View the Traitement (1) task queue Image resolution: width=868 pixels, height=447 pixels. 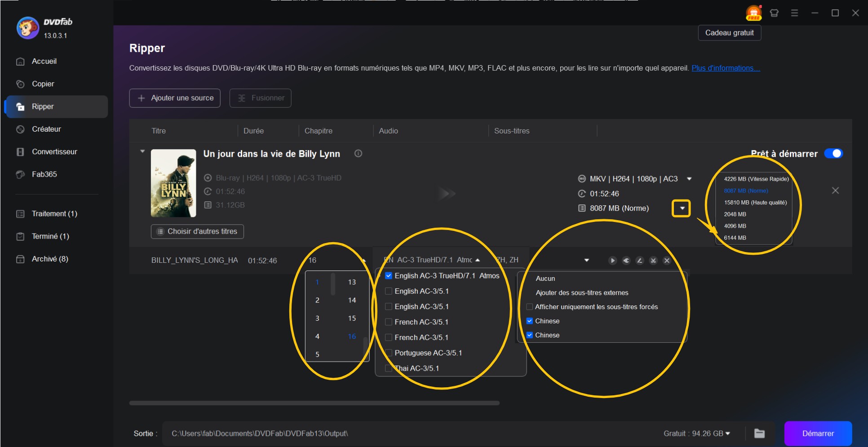(x=54, y=213)
